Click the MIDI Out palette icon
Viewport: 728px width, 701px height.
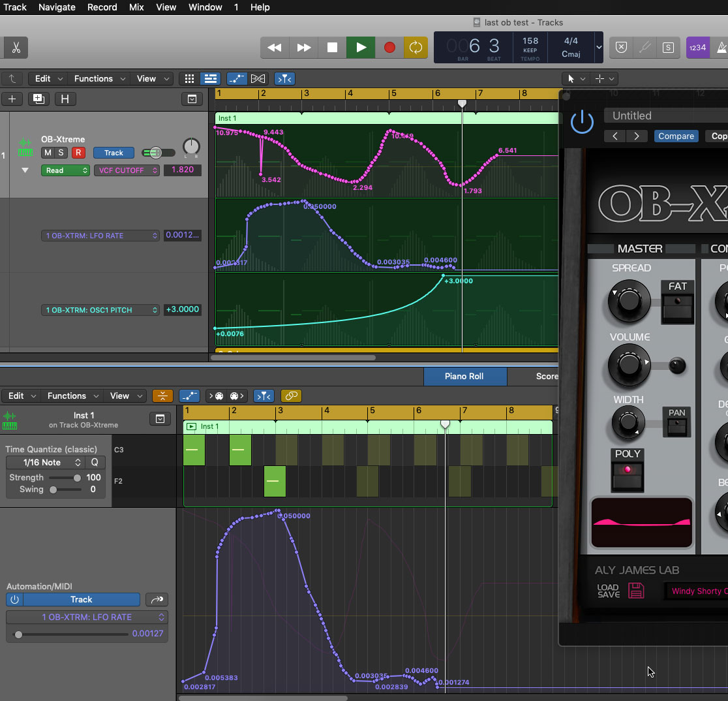237,396
